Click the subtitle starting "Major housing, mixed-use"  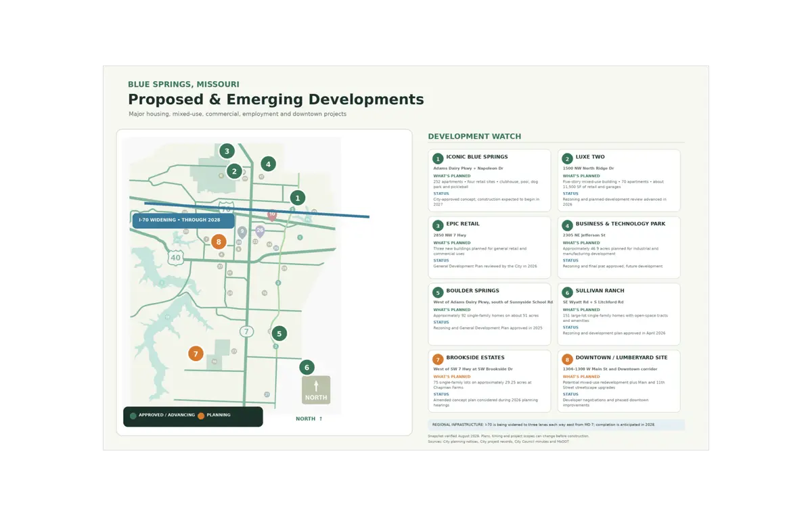(x=238, y=114)
